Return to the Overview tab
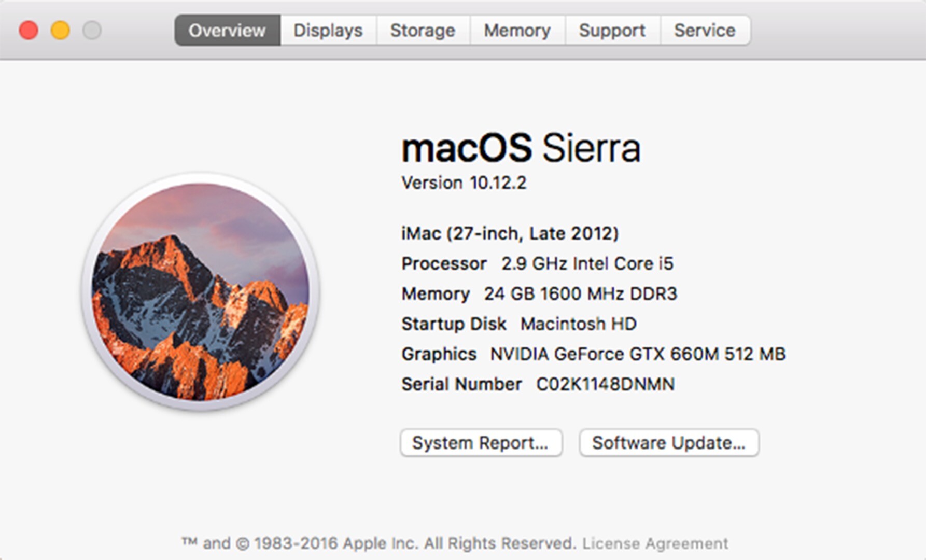 [x=227, y=30]
